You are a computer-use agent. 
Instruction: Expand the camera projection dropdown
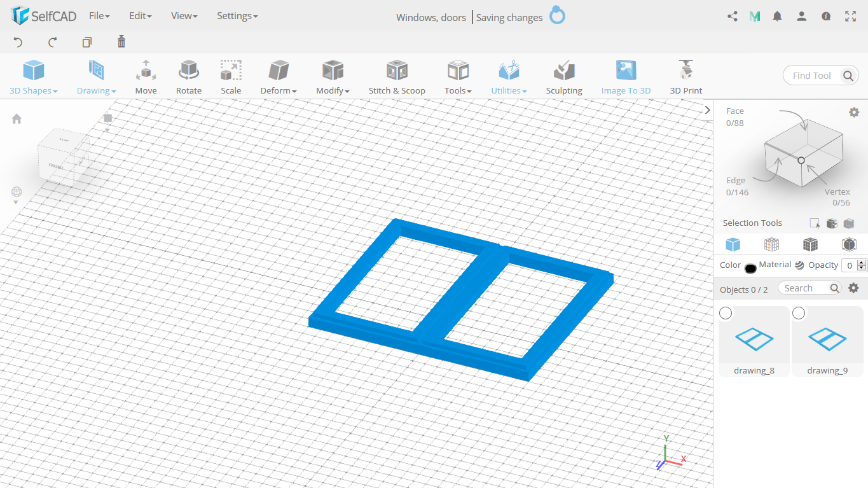coord(16,202)
